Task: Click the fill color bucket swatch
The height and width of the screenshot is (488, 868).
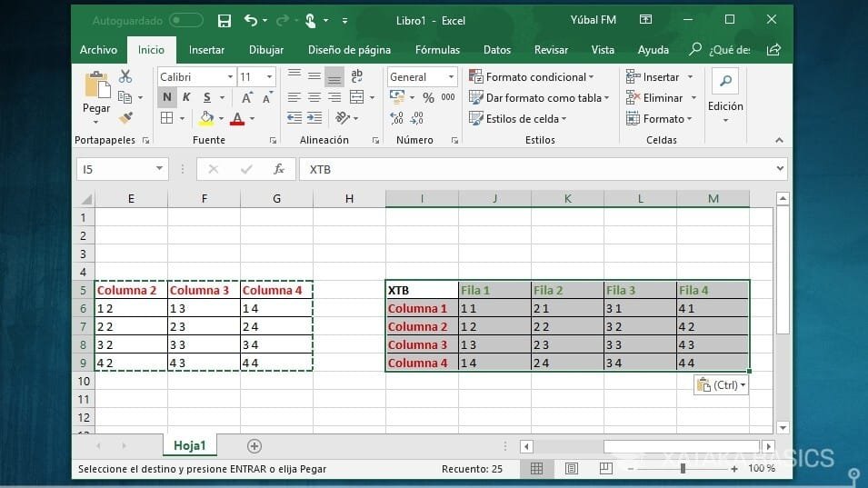Action: pyautogui.click(x=206, y=118)
